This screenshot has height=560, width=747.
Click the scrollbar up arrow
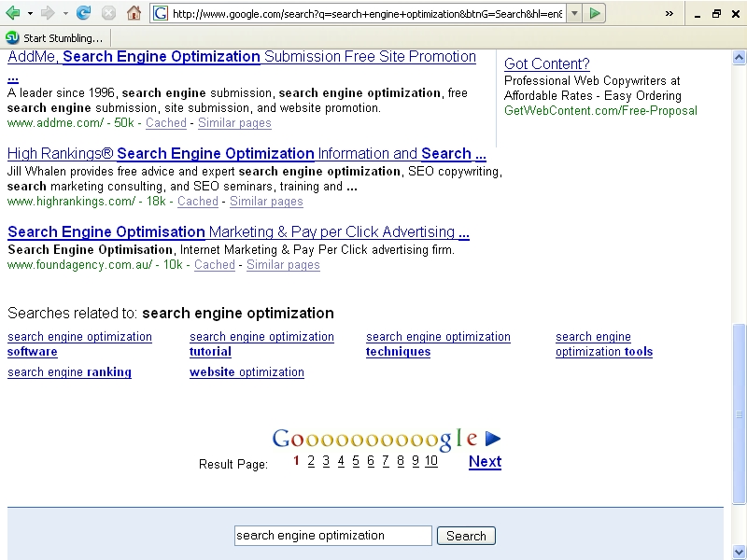pos(739,58)
